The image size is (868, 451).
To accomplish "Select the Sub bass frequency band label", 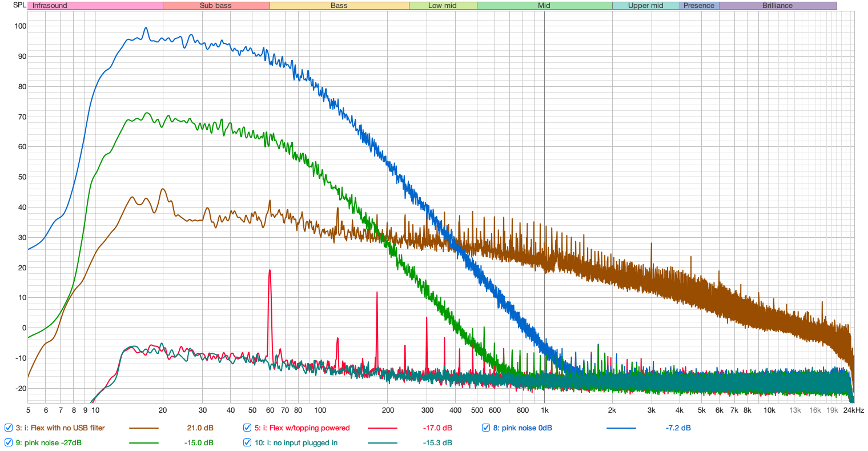I will click(x=216, y=6).
